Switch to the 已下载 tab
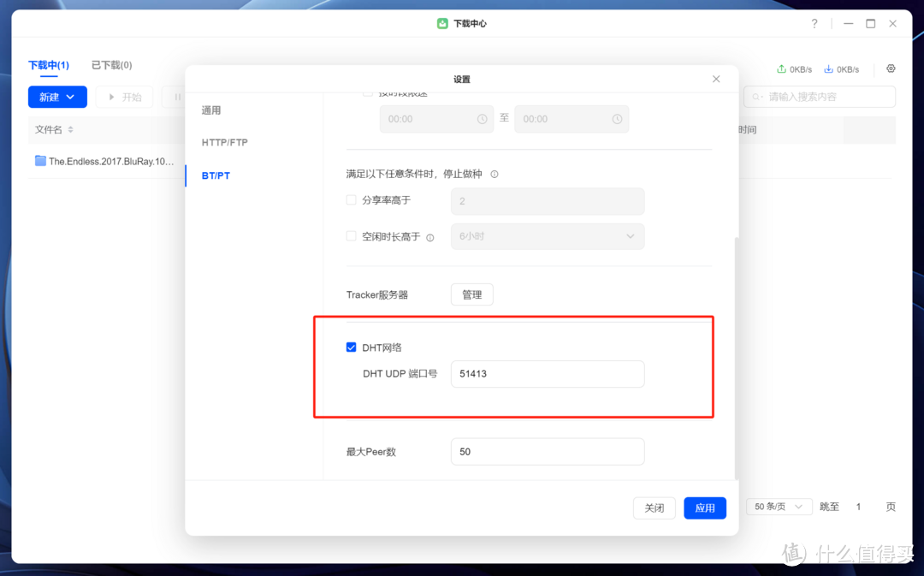Screen dimensions: 924x576 (110, 64)
